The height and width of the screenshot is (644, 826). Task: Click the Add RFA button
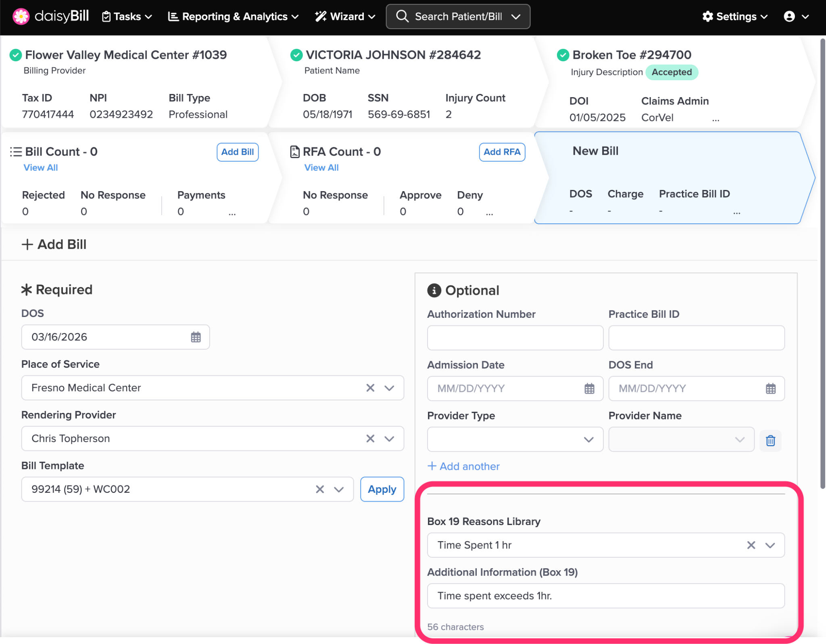pyautogui.click(x=502, y=152)
